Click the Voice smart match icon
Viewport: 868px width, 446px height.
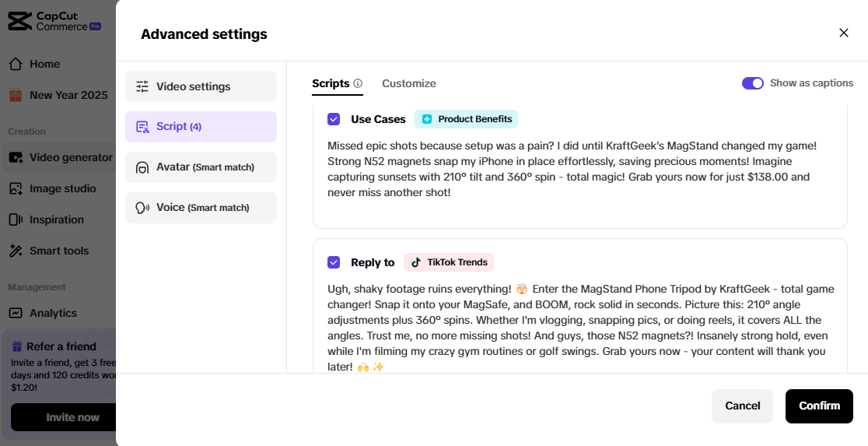point(142,208)
